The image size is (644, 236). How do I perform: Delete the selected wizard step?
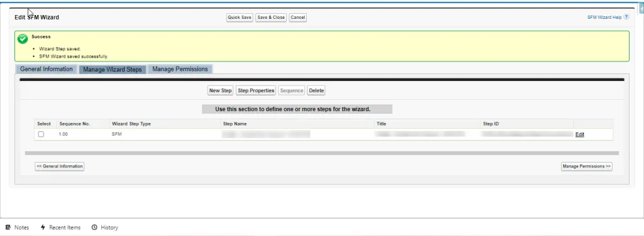tap(316, 90)
